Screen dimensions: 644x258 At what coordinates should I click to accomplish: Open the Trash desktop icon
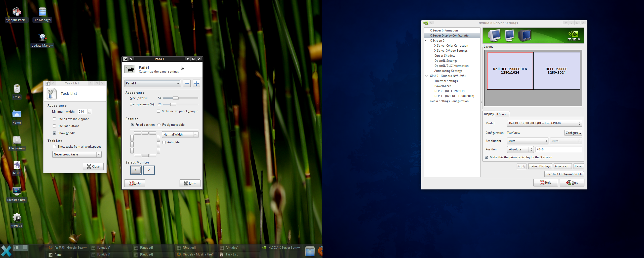[x=17, y=89]
